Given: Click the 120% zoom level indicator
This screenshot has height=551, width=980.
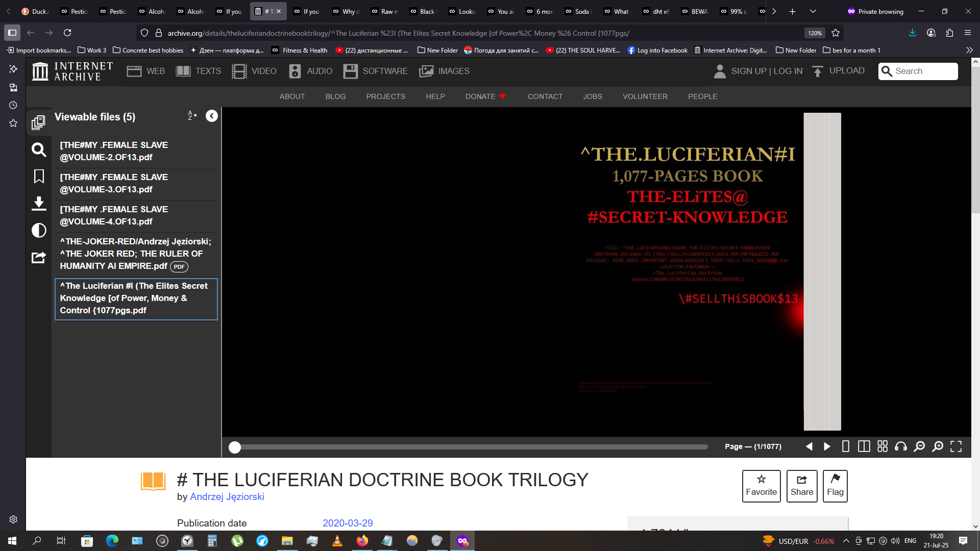Looking at the screenshot, I should [815, 33].
